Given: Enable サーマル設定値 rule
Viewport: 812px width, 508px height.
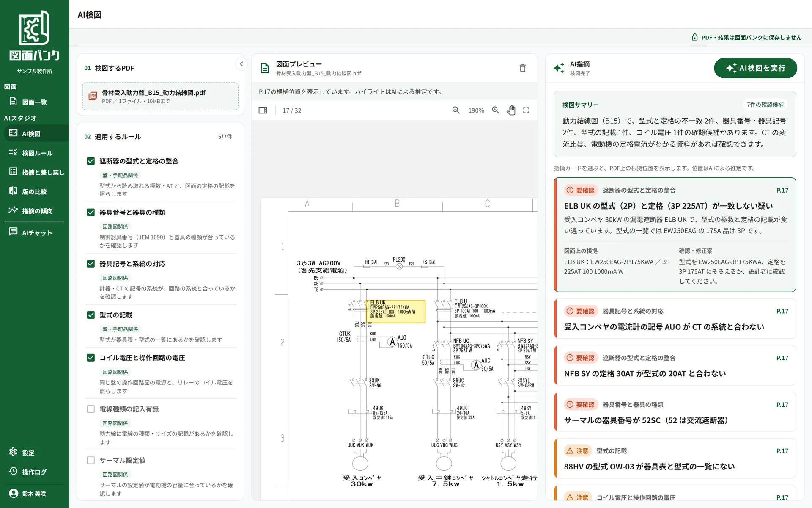Looking at the screenshot, I should tap(91, 460).
